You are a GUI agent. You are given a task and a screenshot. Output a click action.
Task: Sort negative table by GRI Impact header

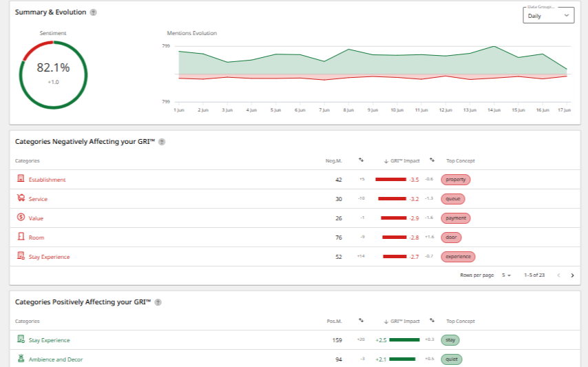coord(401,161)
